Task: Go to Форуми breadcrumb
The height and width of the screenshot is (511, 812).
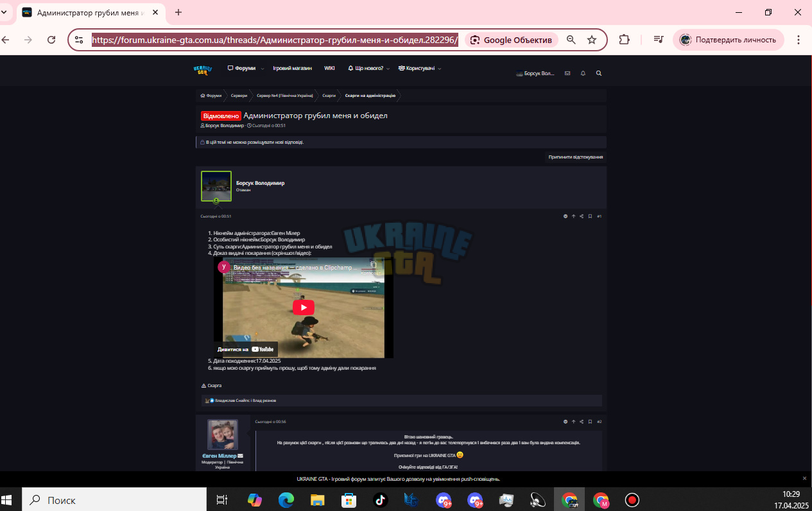Action: click(x=211, y=96)
